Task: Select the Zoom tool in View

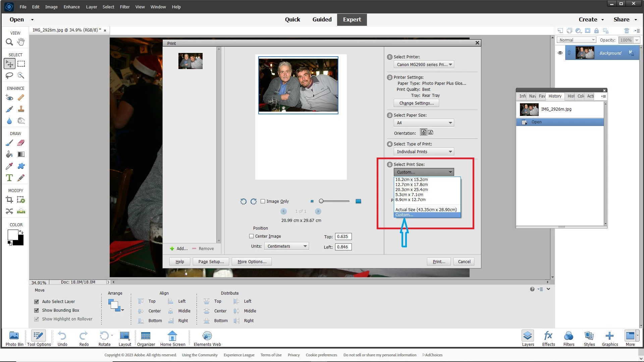Action: tap(9, 42)
